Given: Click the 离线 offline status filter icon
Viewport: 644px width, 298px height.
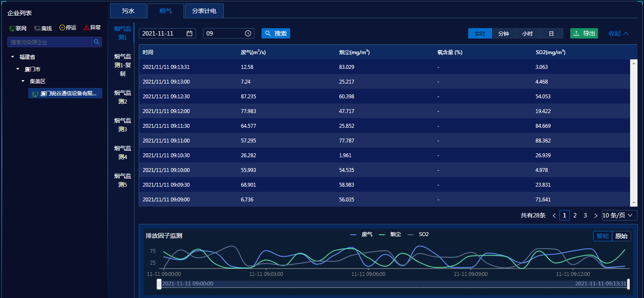Looking at the screenshot, I should click(37, 28).
